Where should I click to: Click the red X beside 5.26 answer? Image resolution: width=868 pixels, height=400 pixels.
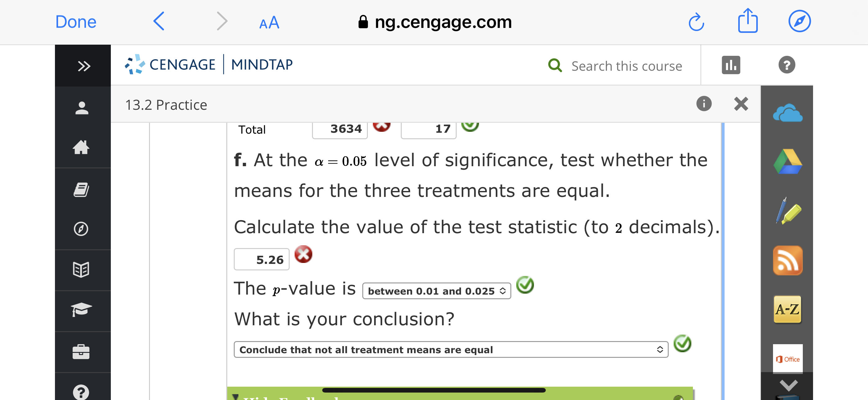[303, 255]
